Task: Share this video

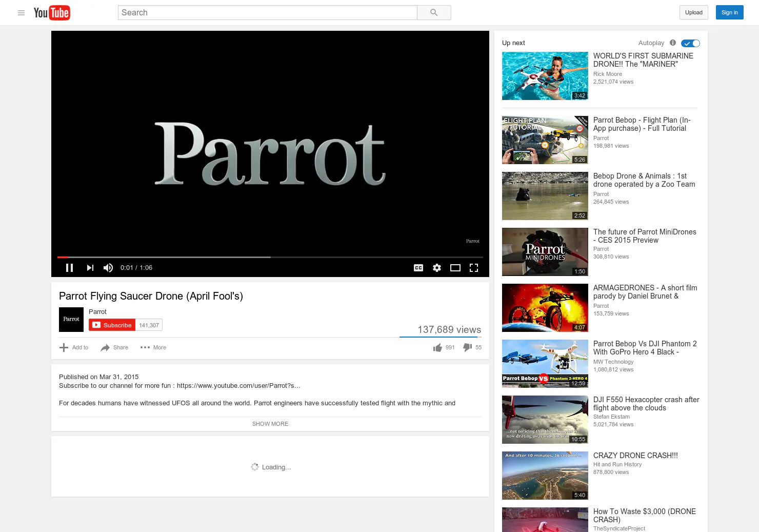Action: pyautogui.click(x=114, y=348)
